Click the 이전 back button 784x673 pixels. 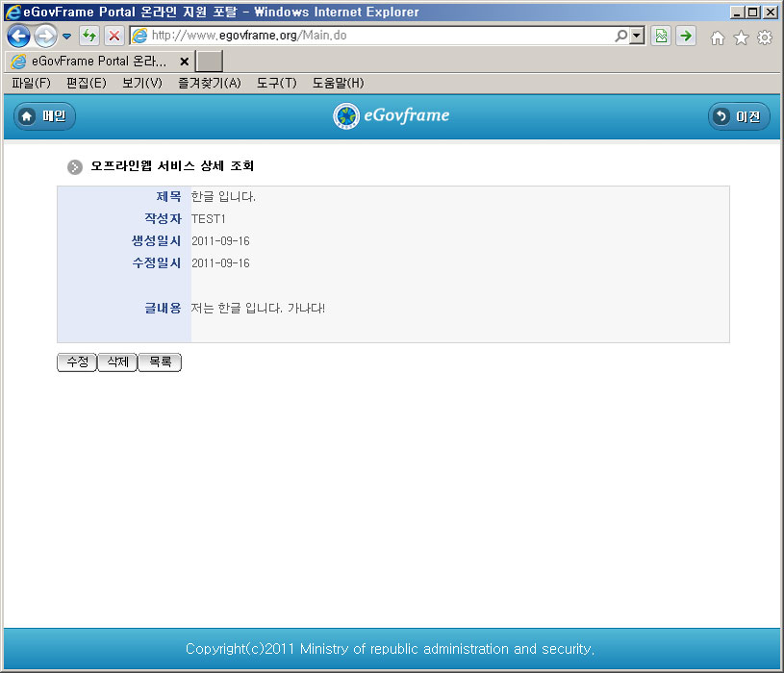coord(739,116)
